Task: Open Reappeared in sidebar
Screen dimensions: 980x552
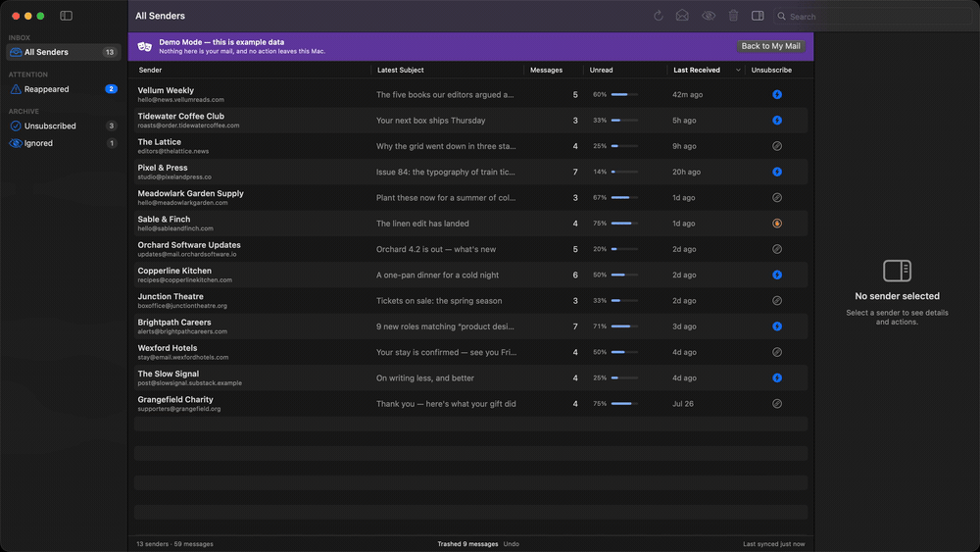Action: 63,89
